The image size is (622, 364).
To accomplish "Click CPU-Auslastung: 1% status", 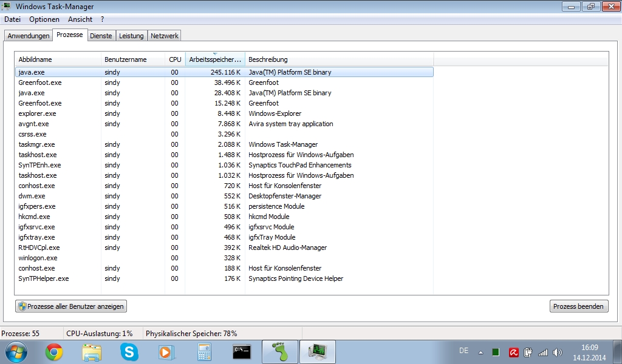I will [100, 334].
